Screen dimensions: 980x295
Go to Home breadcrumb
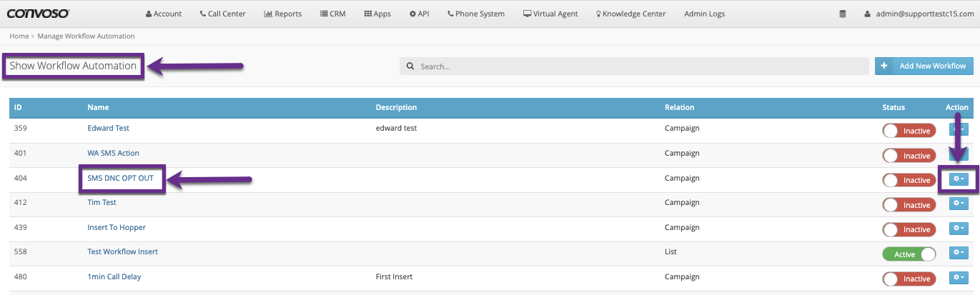(19, 36)
